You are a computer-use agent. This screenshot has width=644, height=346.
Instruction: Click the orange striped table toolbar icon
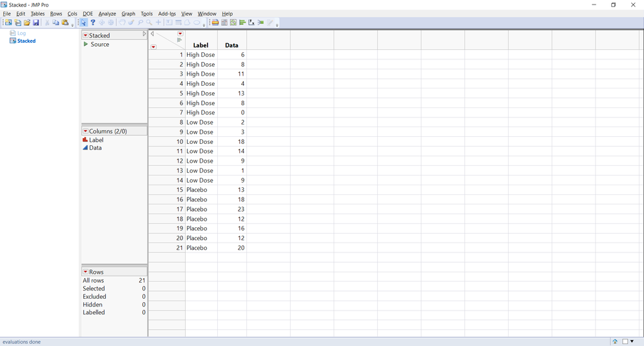pos(215,23)
